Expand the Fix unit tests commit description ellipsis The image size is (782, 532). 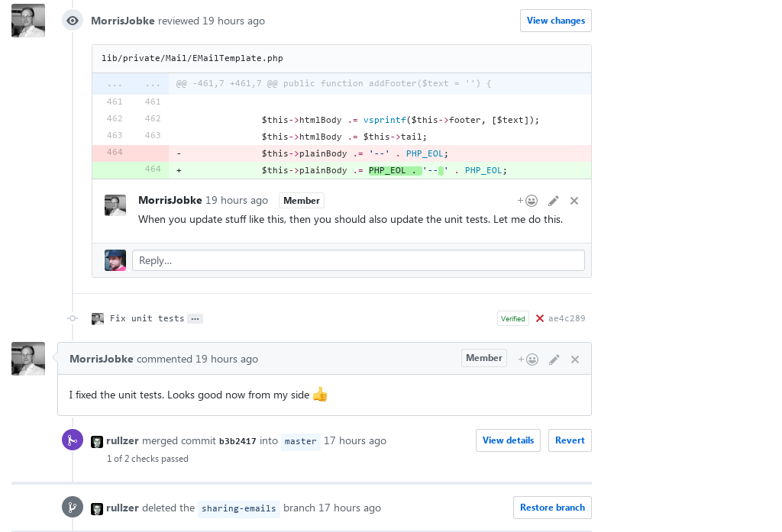(x=195, y=318)
